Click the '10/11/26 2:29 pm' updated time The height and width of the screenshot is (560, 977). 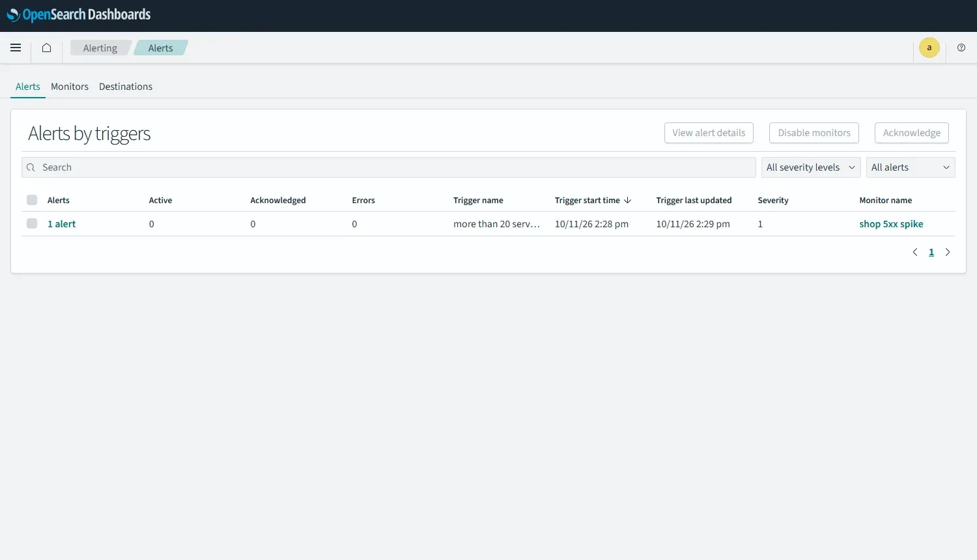point(693,223)
